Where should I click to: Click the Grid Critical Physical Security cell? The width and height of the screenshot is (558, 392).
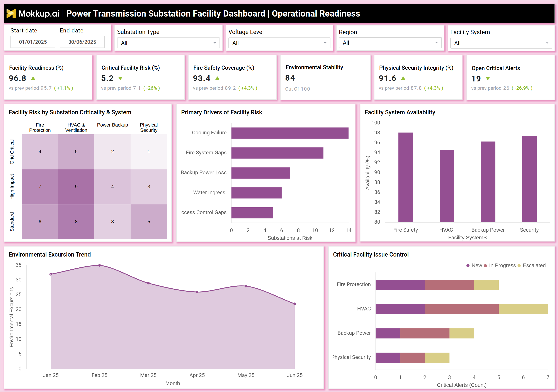(x=149, y=152)
